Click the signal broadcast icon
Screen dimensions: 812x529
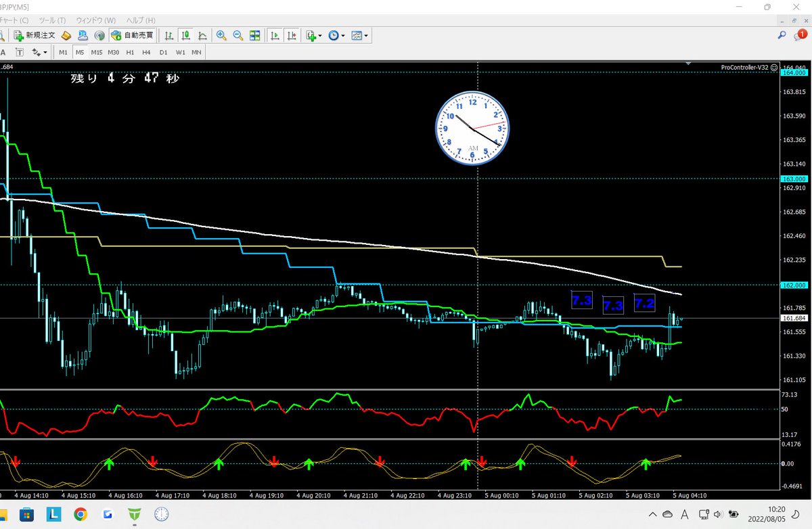click(x=99, y=35)
